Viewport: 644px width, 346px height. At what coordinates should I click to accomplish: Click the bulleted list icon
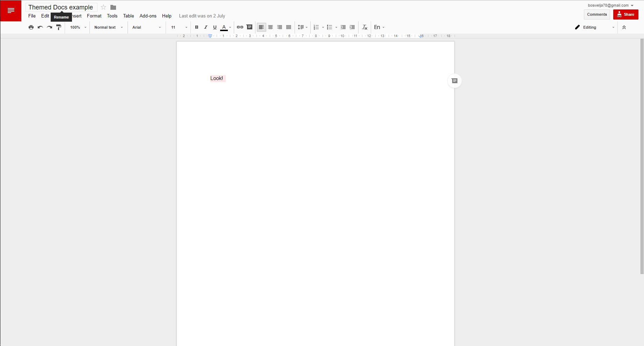click(330, 27)
